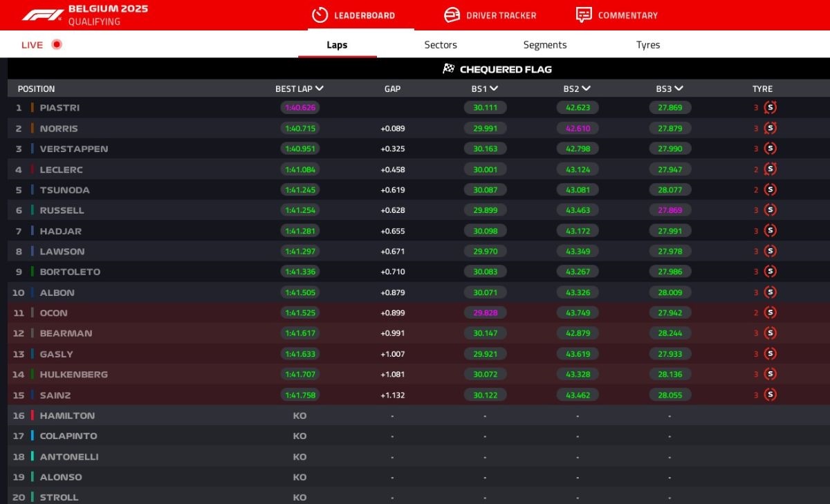The image size is (830, 504).
Task: Switch to the Segments tab
Action: pyautogui.click(x=544, y=45)
